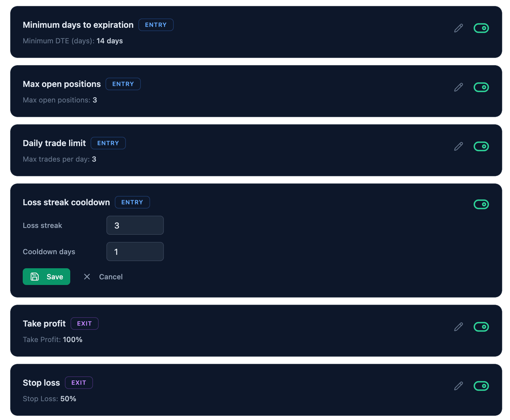Click the pencil icon on Take profit

(x=458, y=327)
